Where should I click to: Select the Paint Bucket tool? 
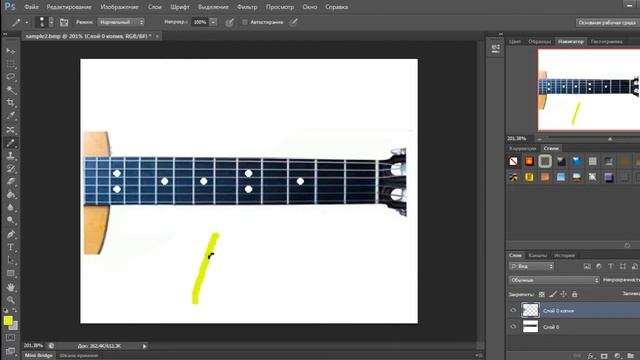pos(11,195)
